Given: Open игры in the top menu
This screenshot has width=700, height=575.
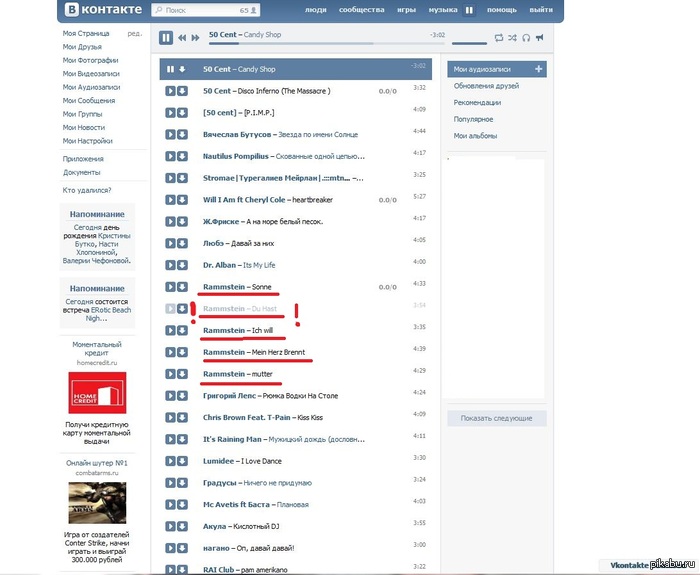Looking at the screenshot, I should [x=406, y=10].
